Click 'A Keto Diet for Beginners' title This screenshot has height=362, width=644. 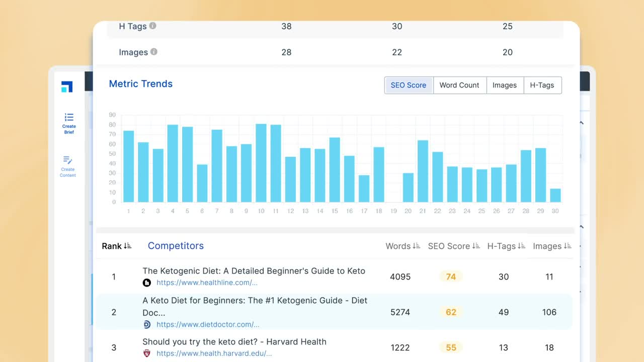[255, 306]
